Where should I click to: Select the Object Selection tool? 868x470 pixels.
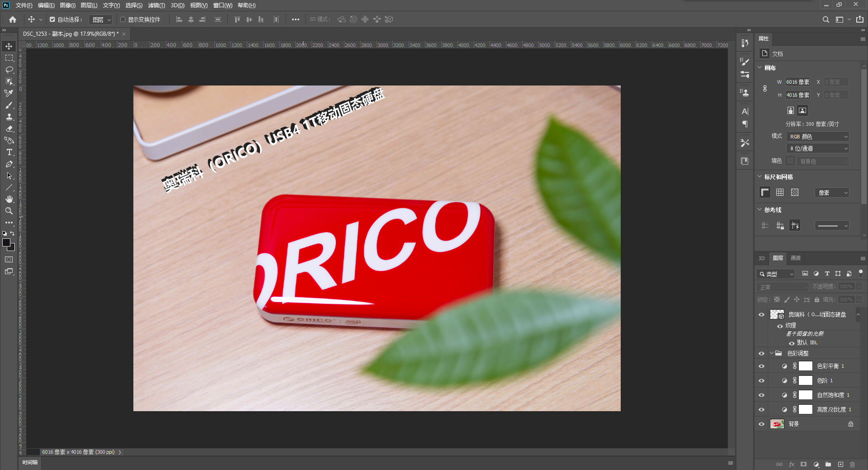pos(9,81)
